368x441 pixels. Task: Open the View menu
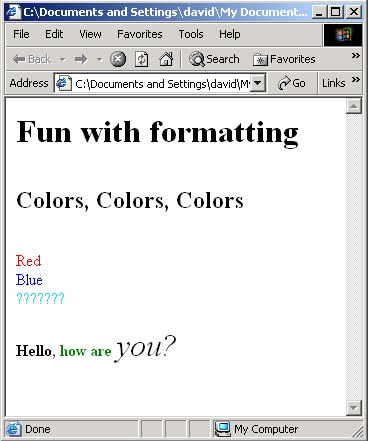[90, 34]
